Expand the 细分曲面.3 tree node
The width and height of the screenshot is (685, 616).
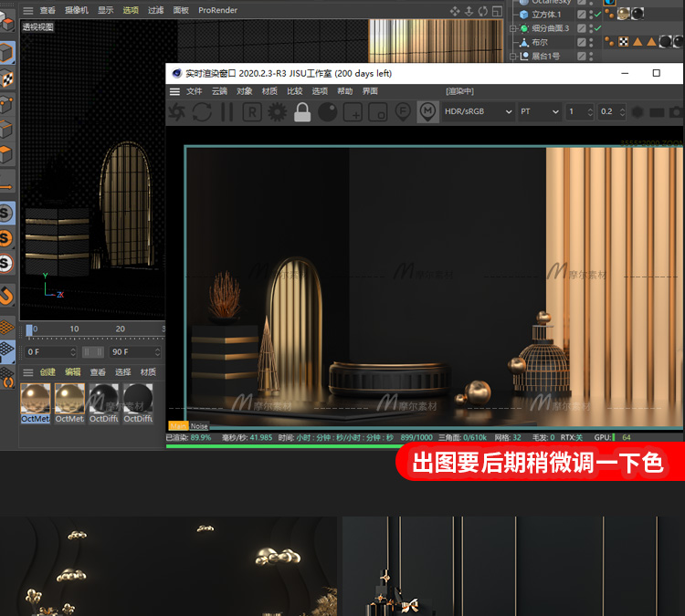pyautogui.click(x=512, y=28)
